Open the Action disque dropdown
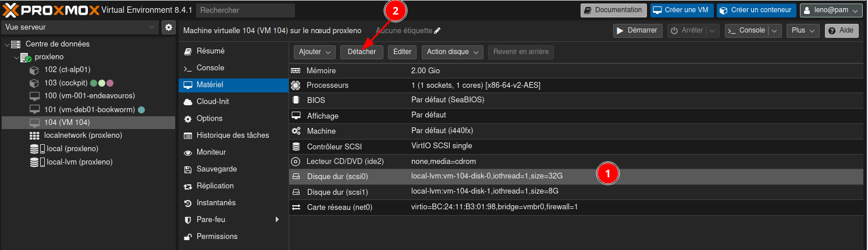The image size is (868, 250). (x=452, y=52)
